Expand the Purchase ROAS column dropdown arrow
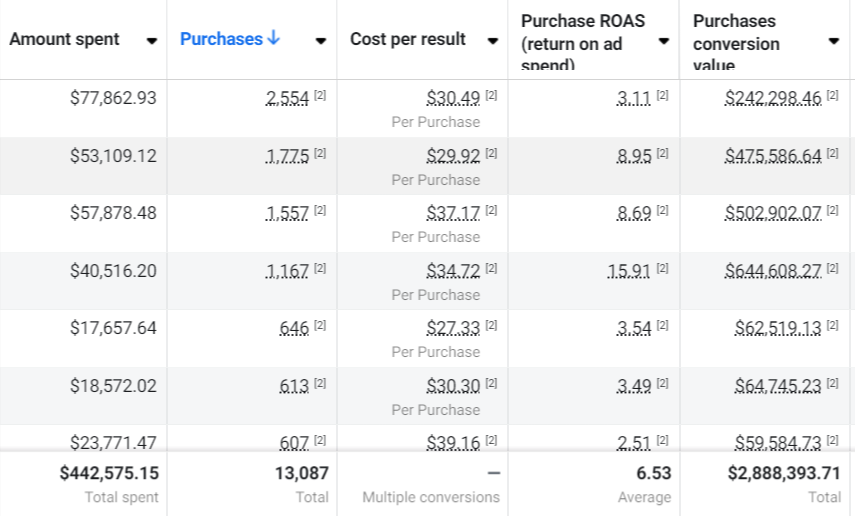Image resolution: width=855 pixels, height=516 pixels. (x=663, y=41)
